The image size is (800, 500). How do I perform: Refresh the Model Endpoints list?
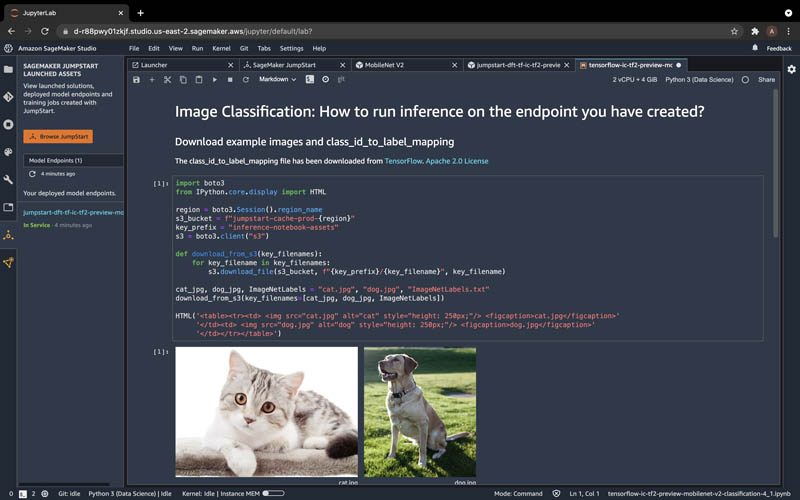pyautogui.click(x=32, y=174)
